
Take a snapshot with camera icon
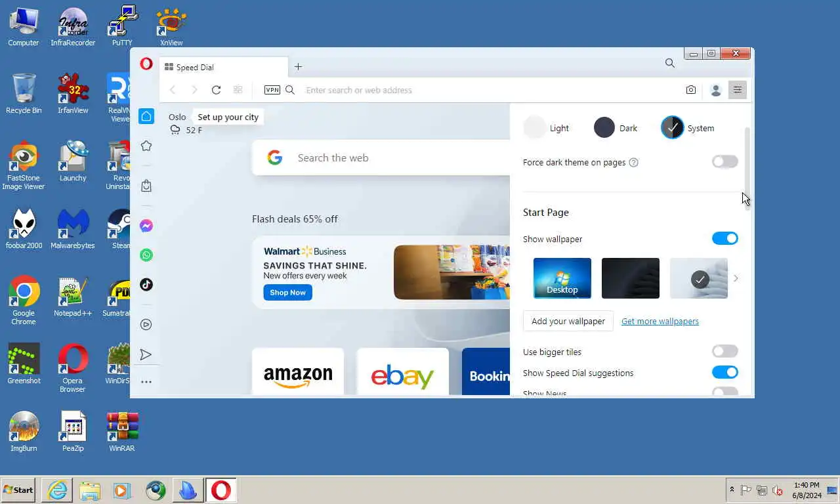click(691, 90)
